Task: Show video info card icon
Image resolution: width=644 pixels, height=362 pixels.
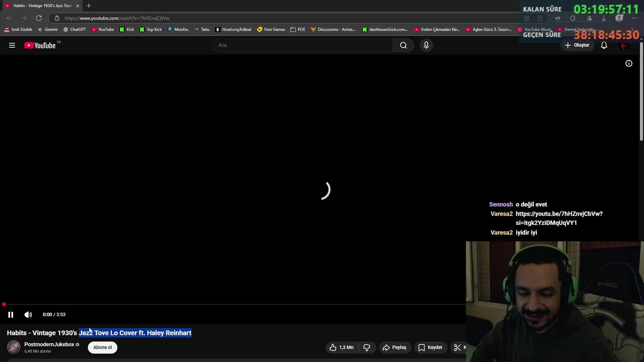Action: tap(629, 63)
